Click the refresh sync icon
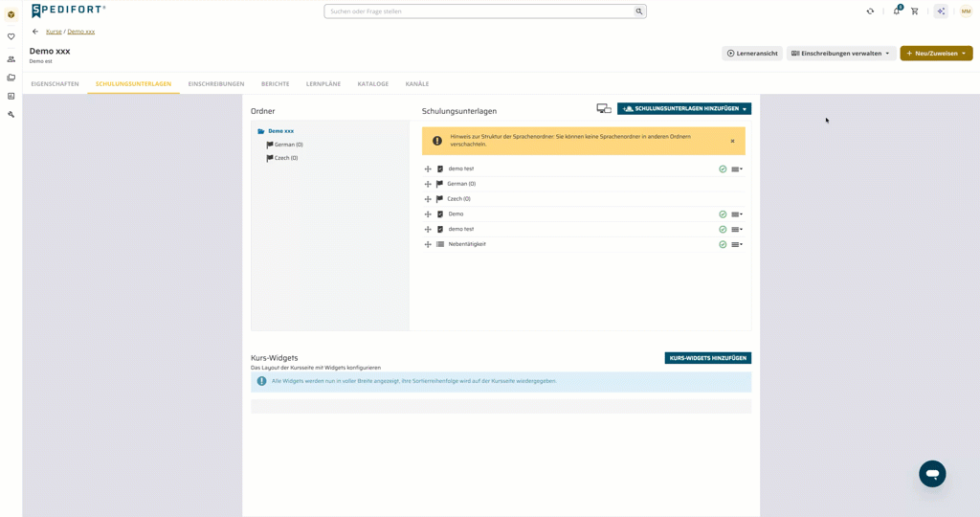This screenshot has width=980, height=517. tap(870, 11)
